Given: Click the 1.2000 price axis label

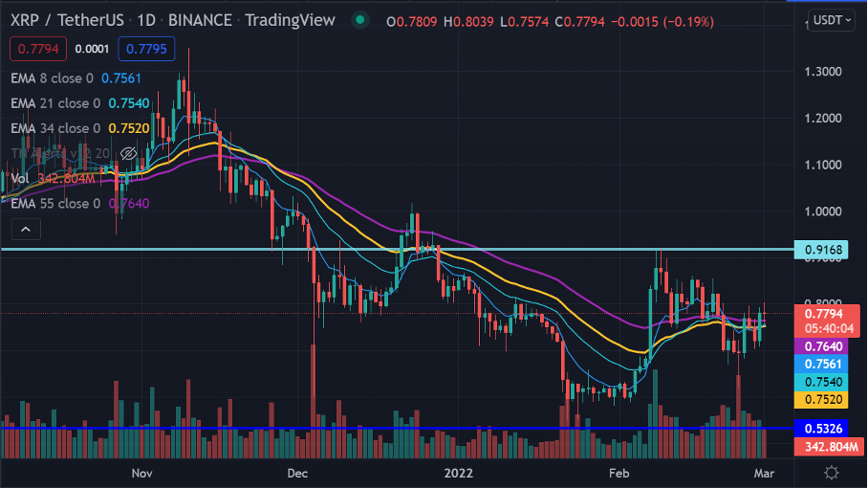Looking at the screenshot, I should point(823,118).
